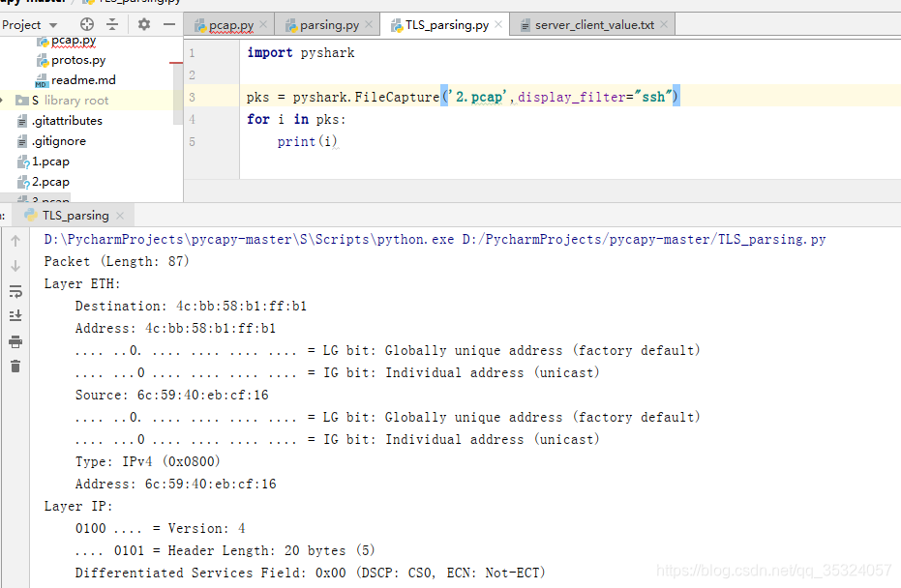Select .gitignore in the project tree

[59, 140]
